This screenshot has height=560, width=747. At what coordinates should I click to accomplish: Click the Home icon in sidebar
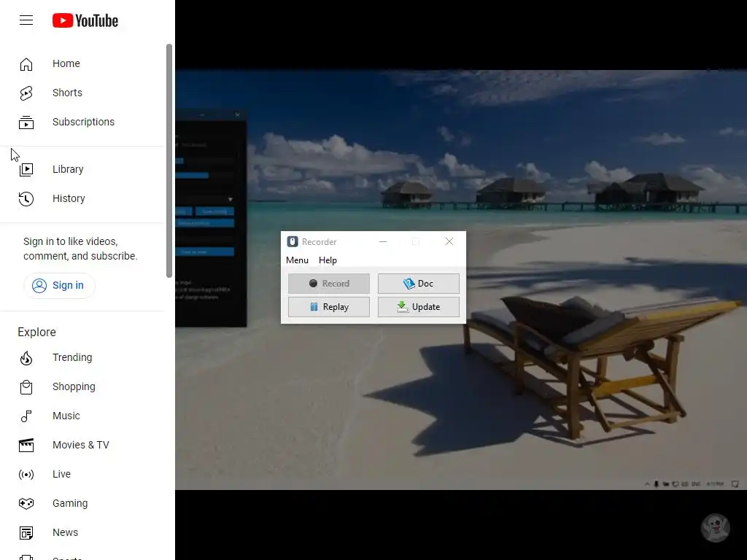coord(26,64)
